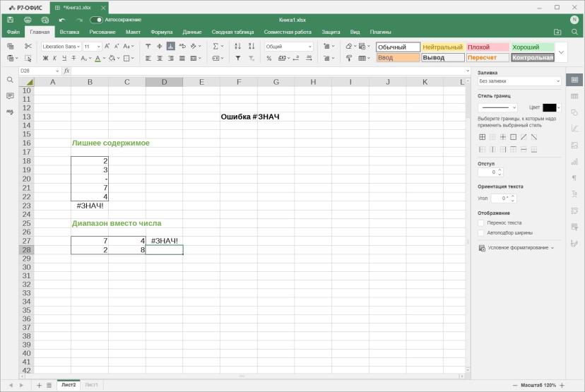Click the percent style icon
This screenshot has width=585, height=392.
pyautogui.click(x=269, y=58)
